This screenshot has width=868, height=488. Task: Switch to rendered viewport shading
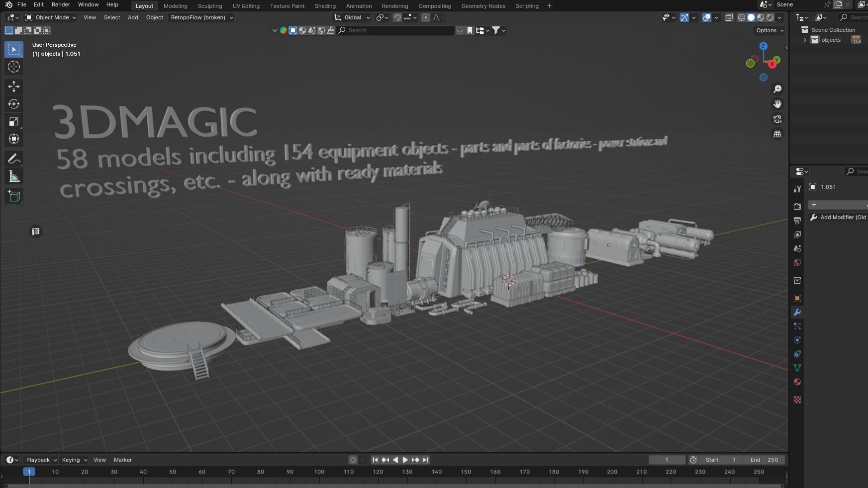tap(770, 17)
